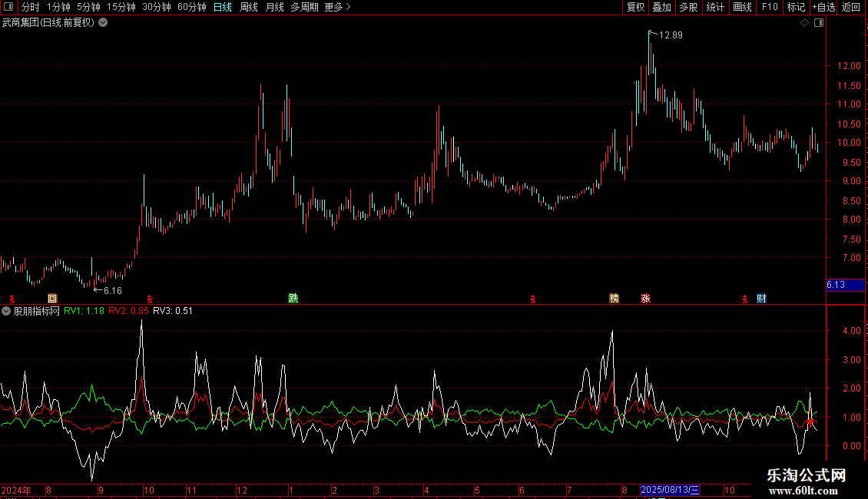Switch to 分时 intraday view
The height and width of the screenshot is (499, 868).
pyautogui.click(x=31, y=7)
